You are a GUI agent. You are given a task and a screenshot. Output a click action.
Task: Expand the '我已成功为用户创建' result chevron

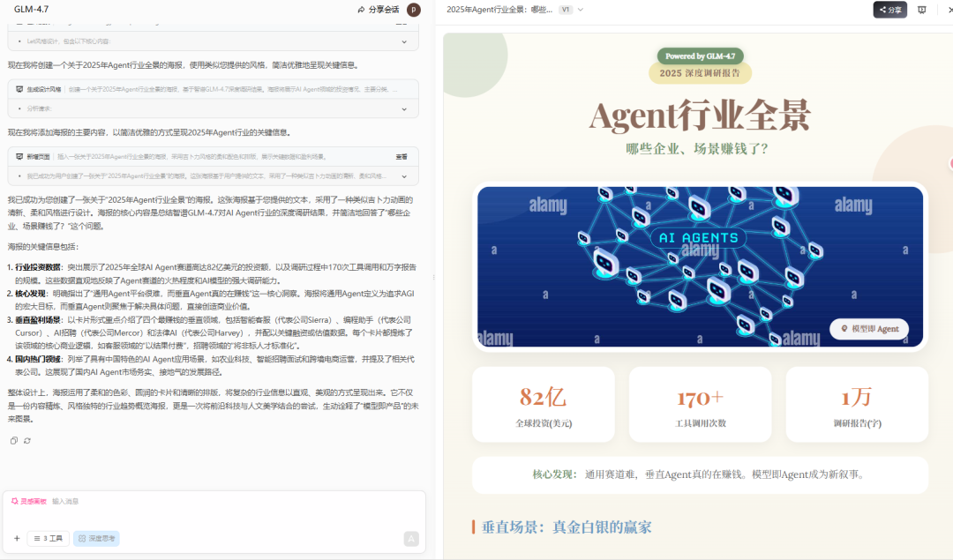click(404, 176)
